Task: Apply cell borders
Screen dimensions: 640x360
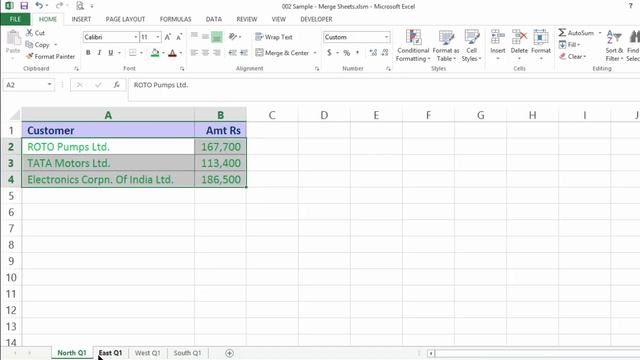Action: click(133, 53)
